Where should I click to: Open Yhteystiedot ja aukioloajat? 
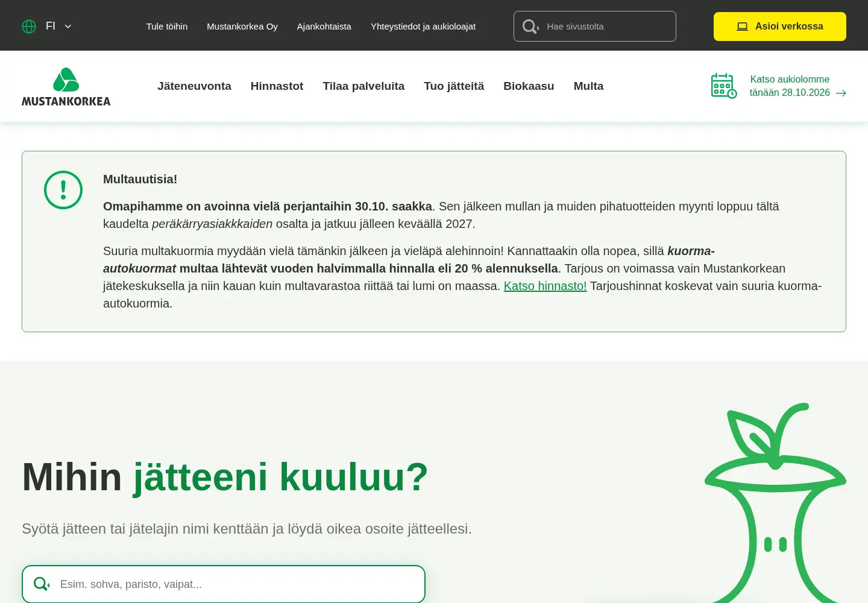tap(423, 27)
